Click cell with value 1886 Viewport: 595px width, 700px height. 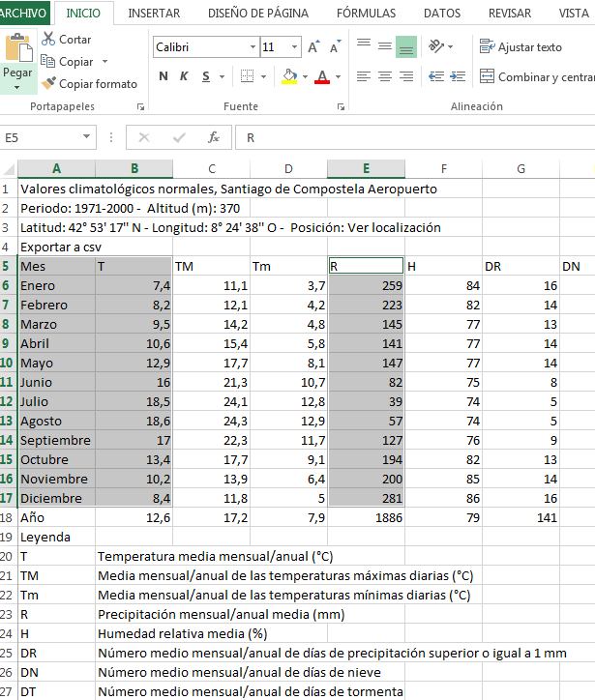[367, 517]
